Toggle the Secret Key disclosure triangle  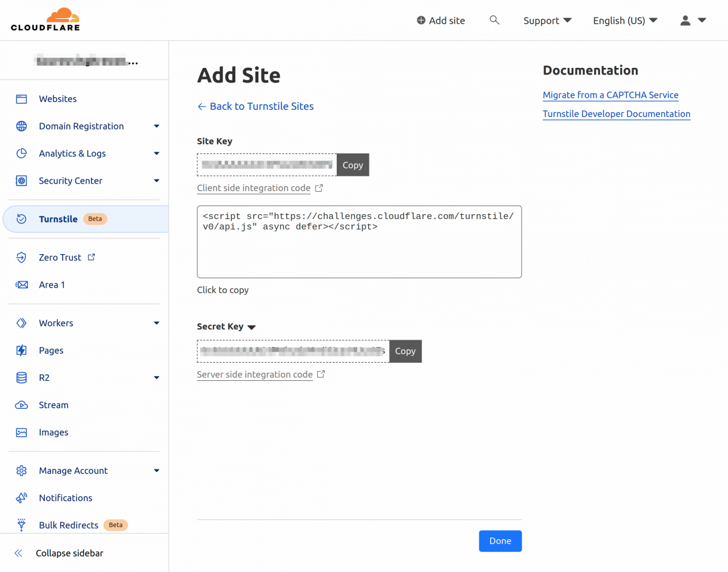point(252,327)
